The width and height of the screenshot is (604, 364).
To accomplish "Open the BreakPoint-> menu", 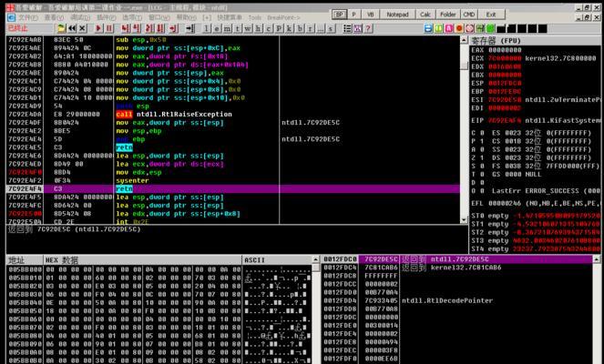I will tap(283, 17).
